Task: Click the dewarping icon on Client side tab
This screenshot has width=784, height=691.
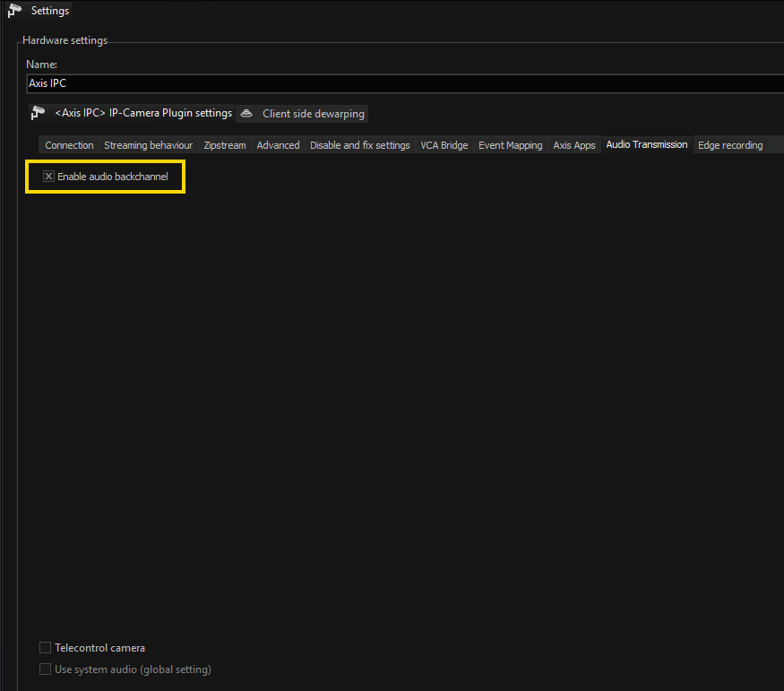Action: pos(246,114)
